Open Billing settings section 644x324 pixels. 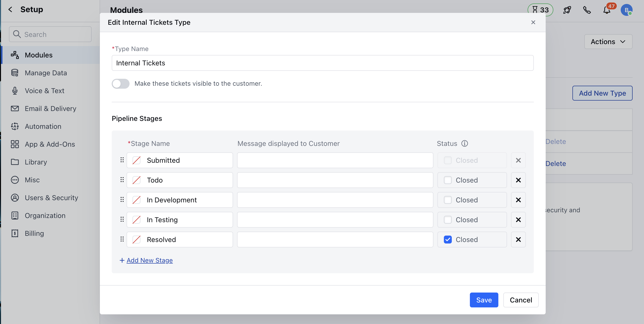(34, 233)
